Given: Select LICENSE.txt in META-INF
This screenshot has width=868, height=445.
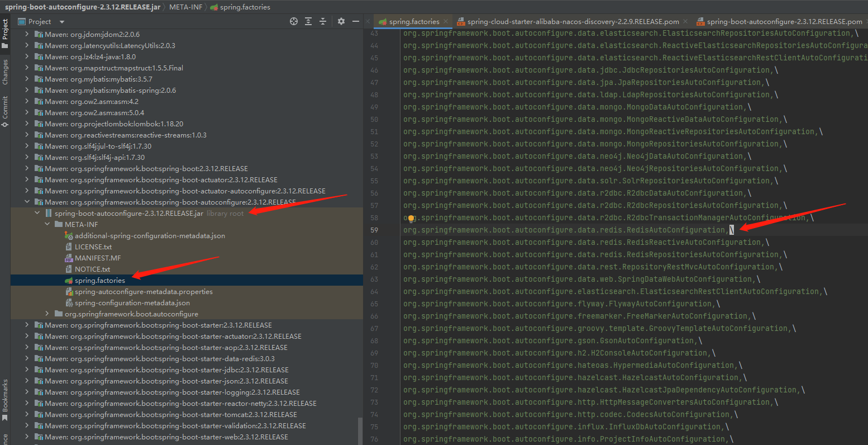Looking at the screenshot, I should (x=93, y=247).
